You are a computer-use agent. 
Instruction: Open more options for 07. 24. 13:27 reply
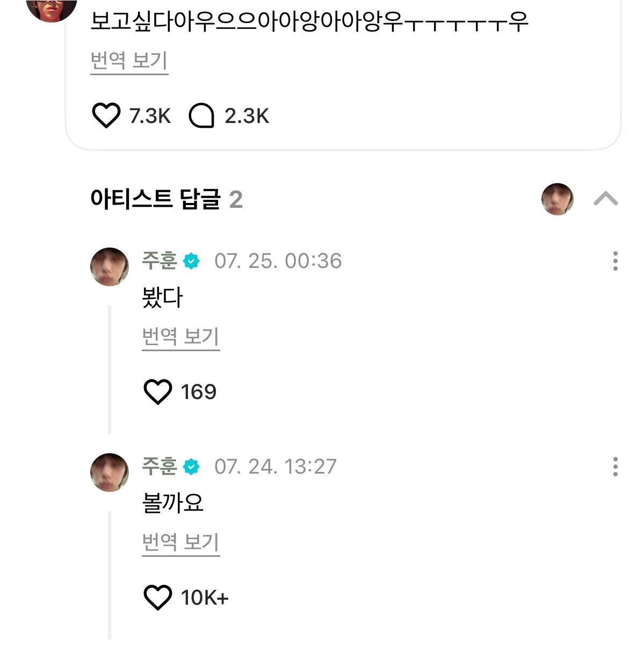[616, 467]
